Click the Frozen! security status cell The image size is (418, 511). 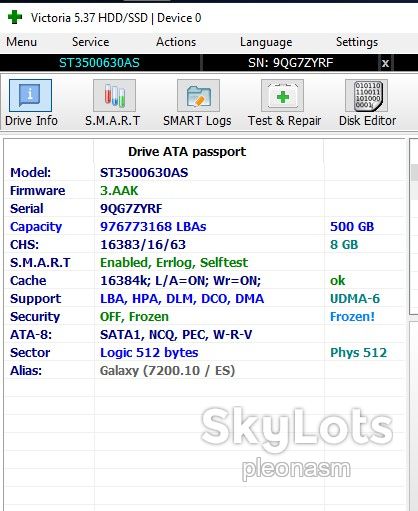click(352, 316)
